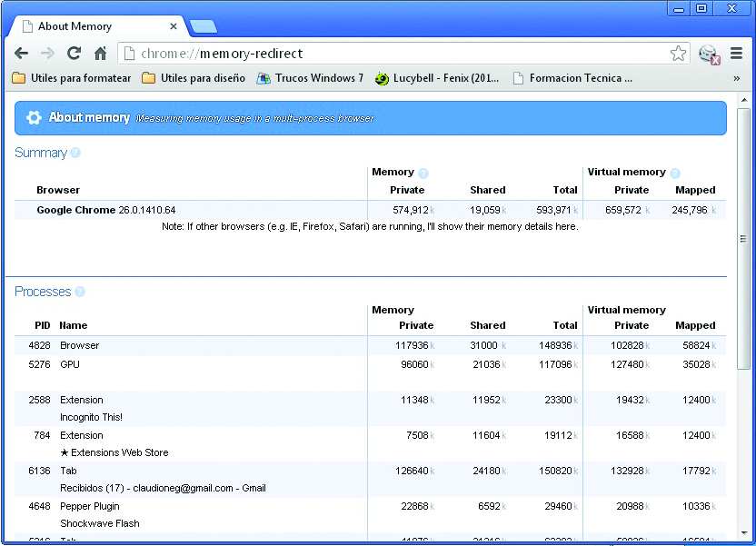Image resolution: width=756 pixels, height=546 pixels.
Task: Open the Lucybell - Fenix bookmark
Action: (x=437, y=78)
